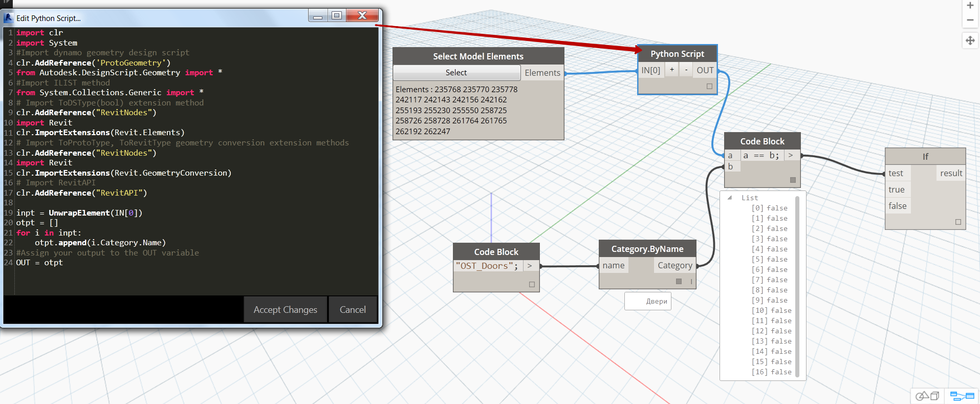Minimize the Edit Python Script window
The width and height of the screenshot is (980, 404).
[318, 15]
